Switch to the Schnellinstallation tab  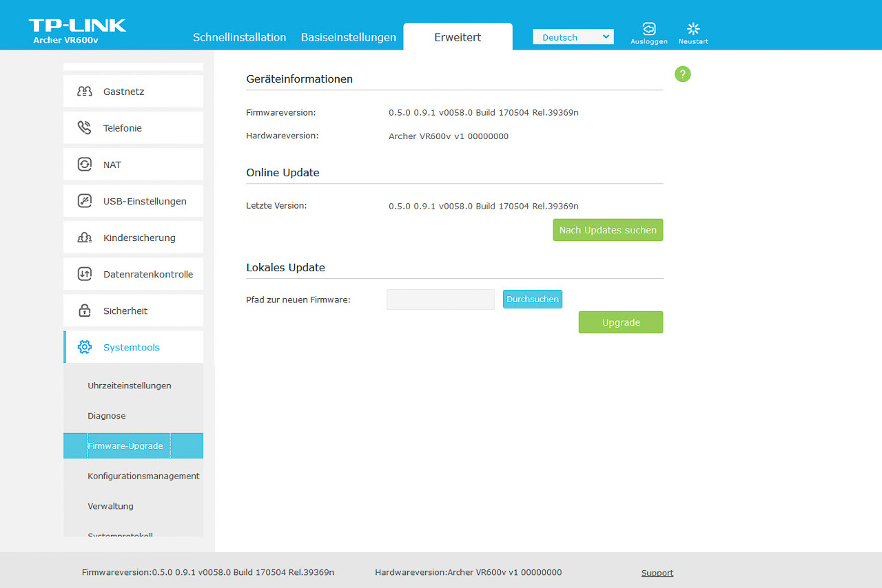click(239, 37)
